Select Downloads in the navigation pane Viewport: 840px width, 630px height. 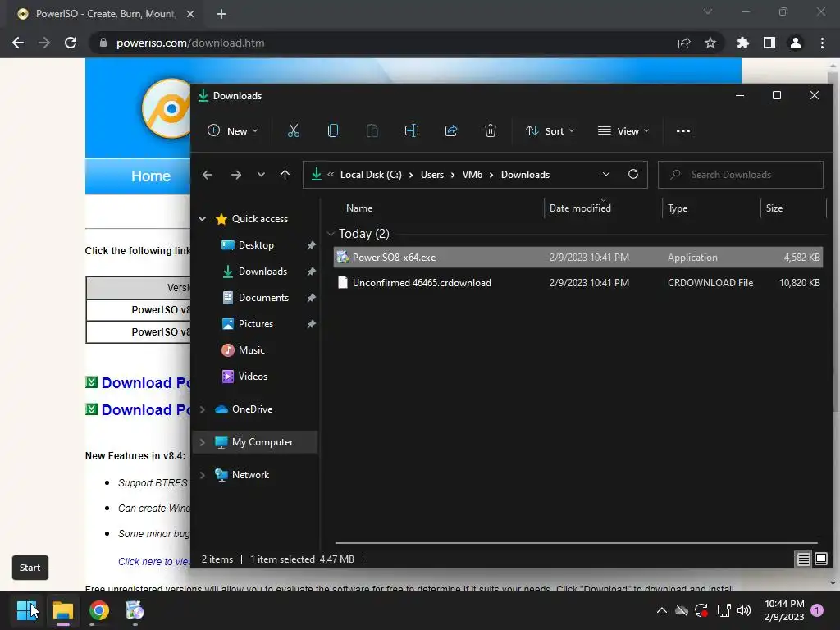click(x=262, y=271)
